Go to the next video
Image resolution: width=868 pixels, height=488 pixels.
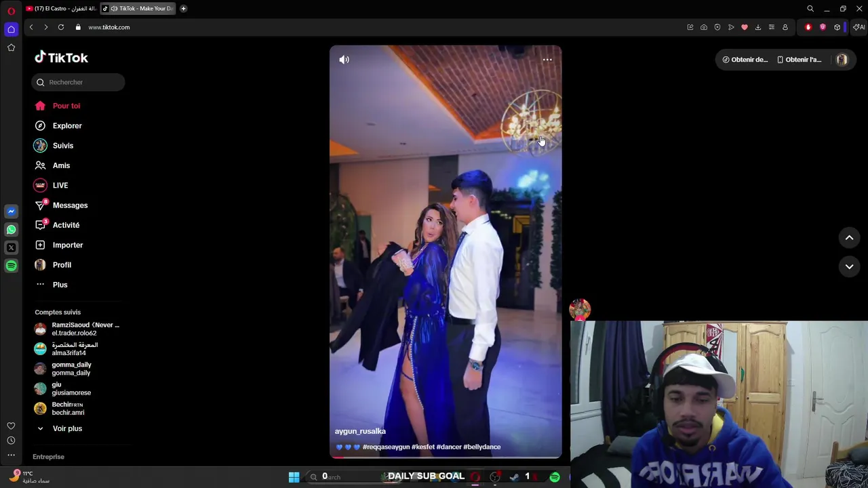tap(849, 267)
